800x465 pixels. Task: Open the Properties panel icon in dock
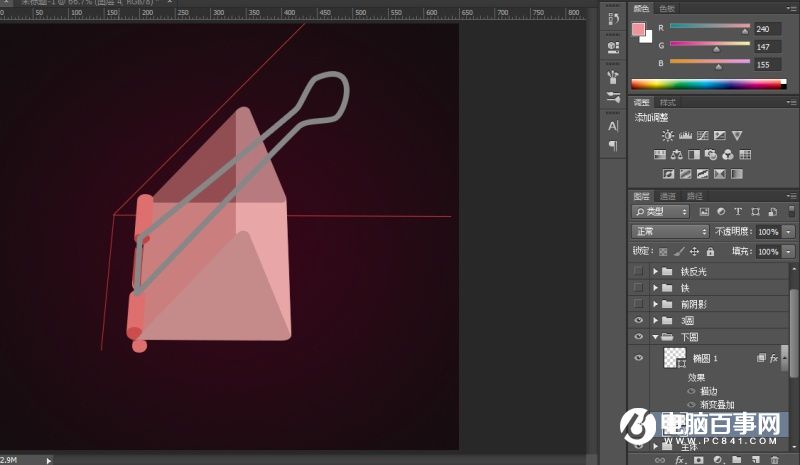pyautogui.click(x=613, y=47)
